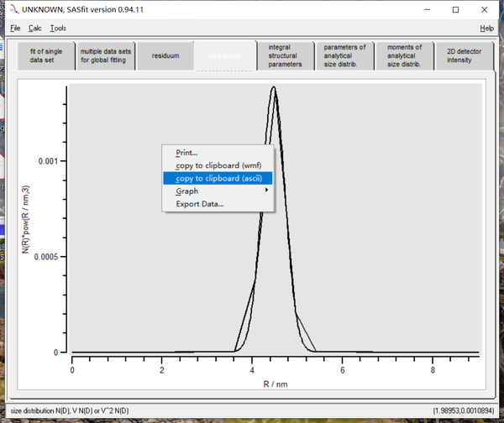
Task: Click the N(R)*pow(R / nm,3) y-axis label
Action: point(26,219)
